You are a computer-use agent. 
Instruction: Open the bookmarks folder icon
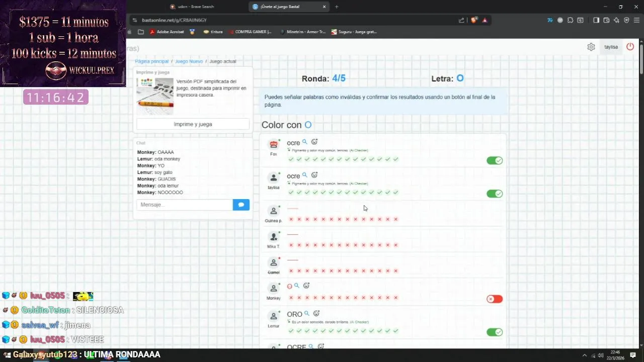coord(141,32)
